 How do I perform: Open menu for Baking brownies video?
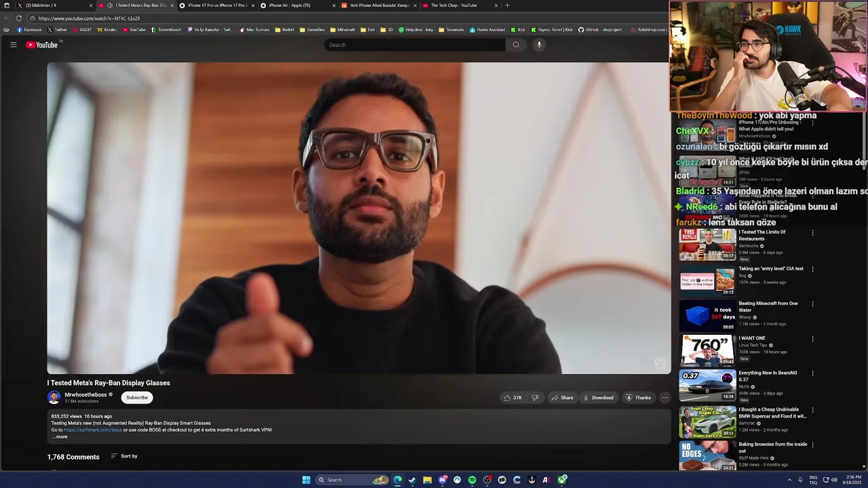pos(812,445)
